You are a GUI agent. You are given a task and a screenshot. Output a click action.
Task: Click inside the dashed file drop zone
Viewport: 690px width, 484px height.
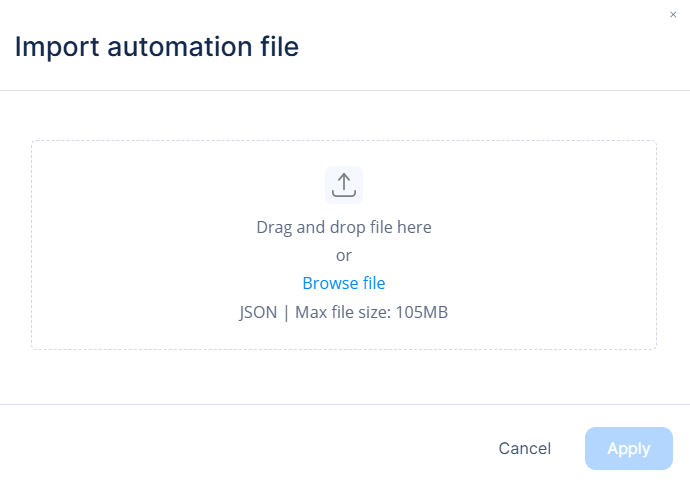pyautogui.click(x=344, y=245)
